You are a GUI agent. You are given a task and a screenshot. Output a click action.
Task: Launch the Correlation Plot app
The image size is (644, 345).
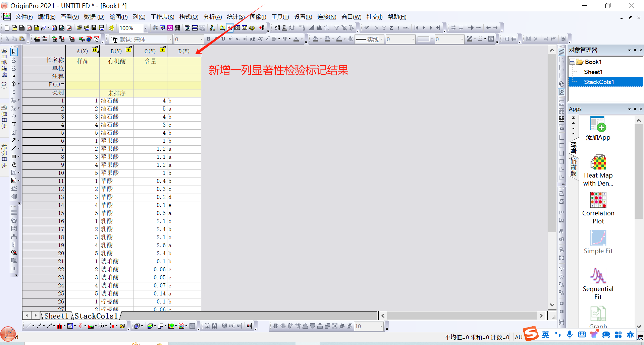[598, 208]
